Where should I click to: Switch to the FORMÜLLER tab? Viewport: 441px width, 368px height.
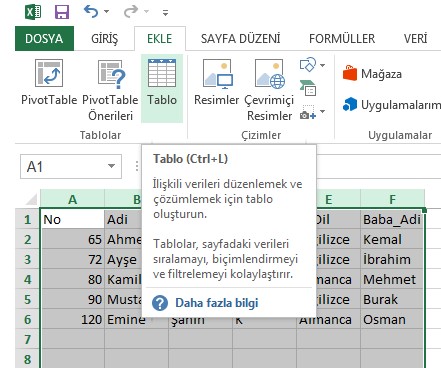(x=342, y=39)
